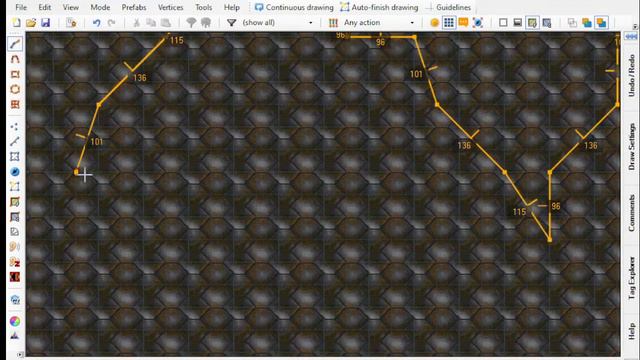Select the Draw Rectangle mode tool

[x=15, y=74]
